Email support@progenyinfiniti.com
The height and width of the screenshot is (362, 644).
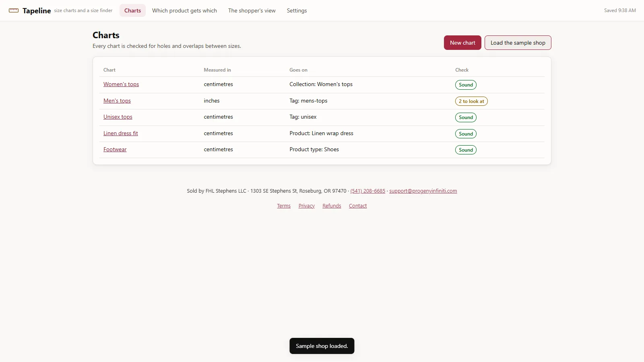pos(423,191)
